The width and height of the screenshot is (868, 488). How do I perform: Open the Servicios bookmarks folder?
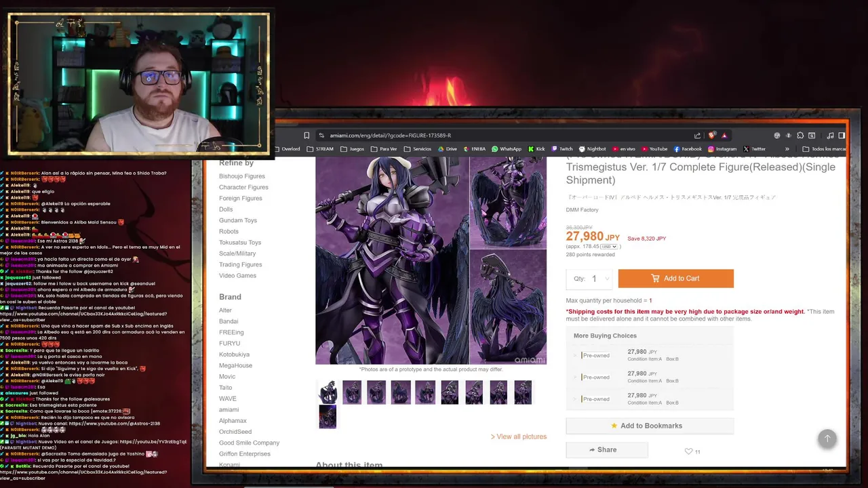pos(417,149)
